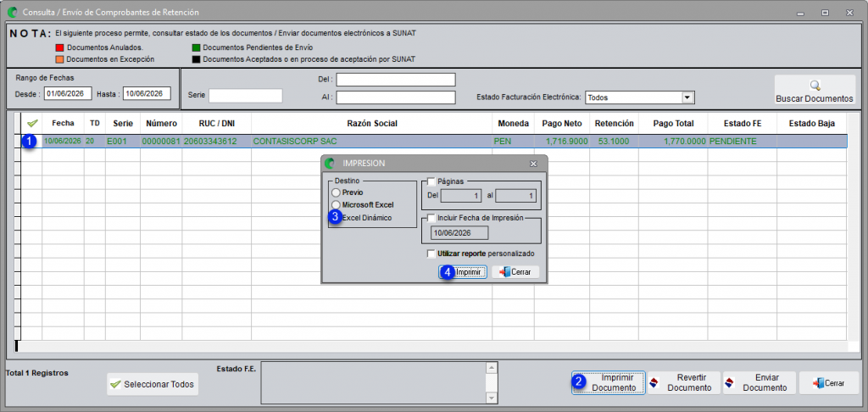The image size is (868, 412).
Task: Click the green check on Seleccionar Todos
Action: point(115,384)
